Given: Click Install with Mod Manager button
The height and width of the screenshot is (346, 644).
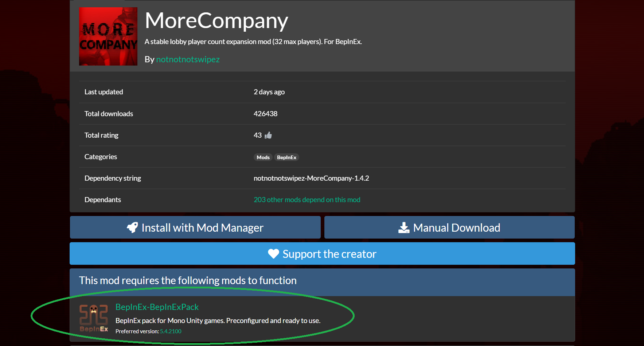Looking at the screenshot, I should point(195,227).
